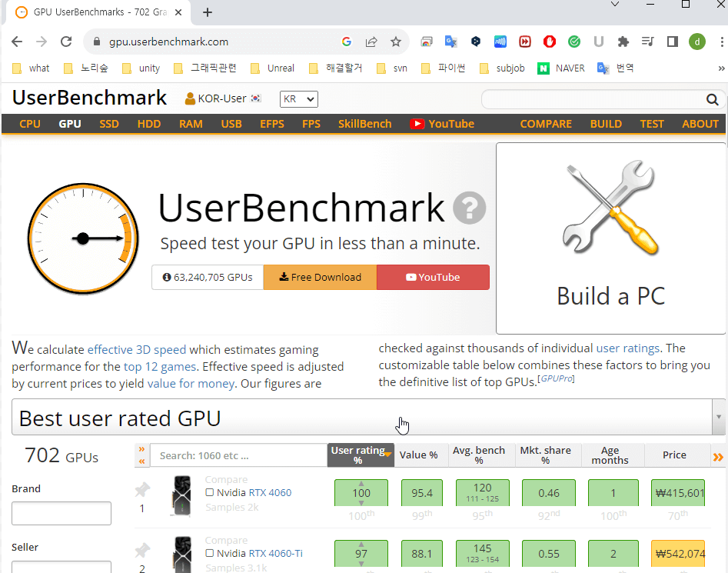728x573 pixels.
Task: Open the puzzle-piece Extensions menu
Action: 623,42
